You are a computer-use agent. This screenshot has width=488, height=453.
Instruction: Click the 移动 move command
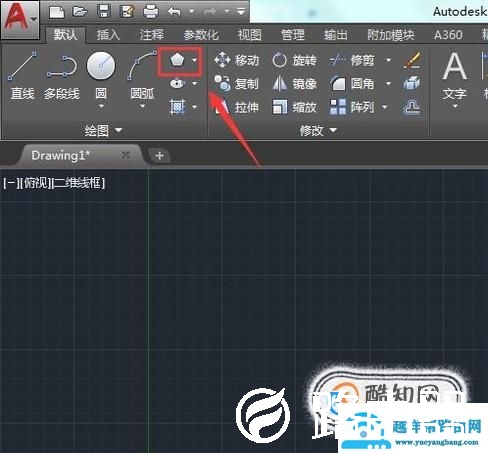pyautogui.click(x=237, y=60)
